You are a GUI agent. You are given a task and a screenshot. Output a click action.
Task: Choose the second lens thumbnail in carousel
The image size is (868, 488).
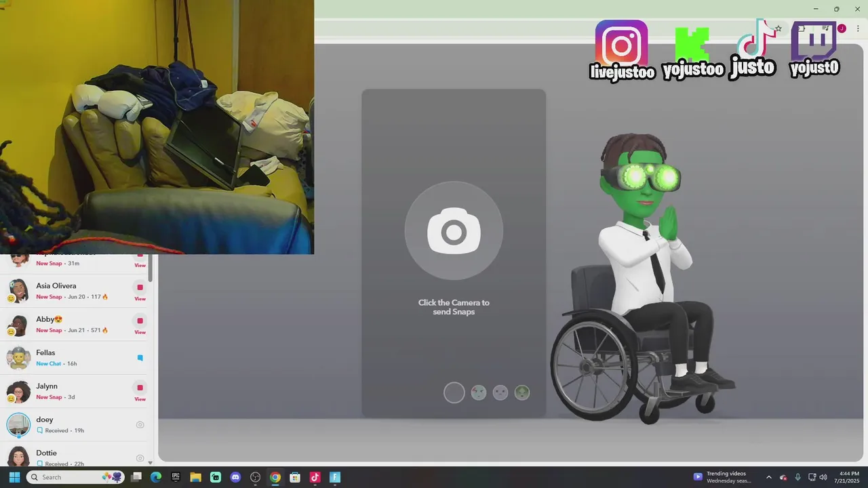click(x=479, y=392)
